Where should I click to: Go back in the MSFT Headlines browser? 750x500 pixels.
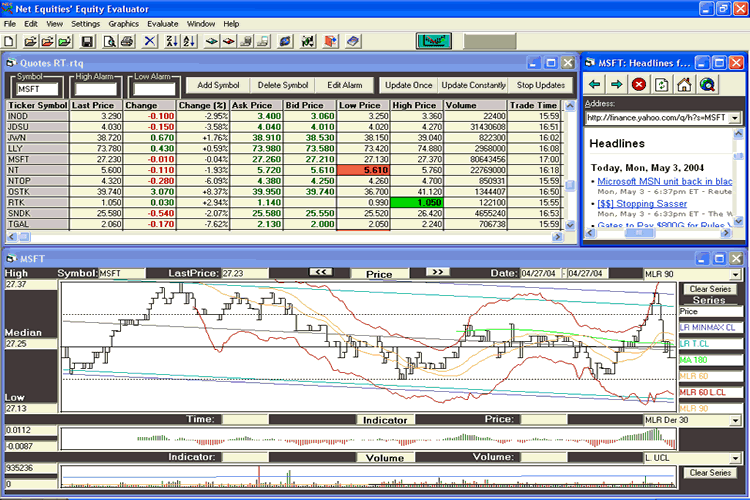pyautogui.click(x=595, y=85)
